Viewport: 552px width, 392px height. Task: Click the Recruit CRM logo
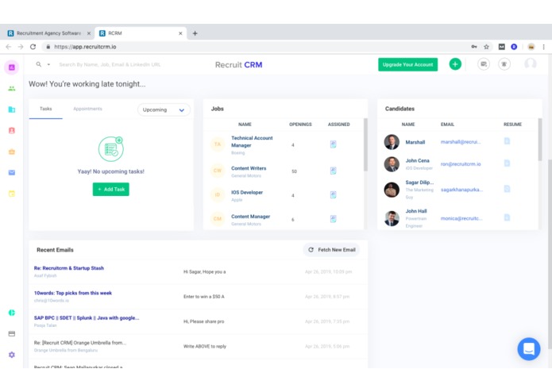pos(239,65)
